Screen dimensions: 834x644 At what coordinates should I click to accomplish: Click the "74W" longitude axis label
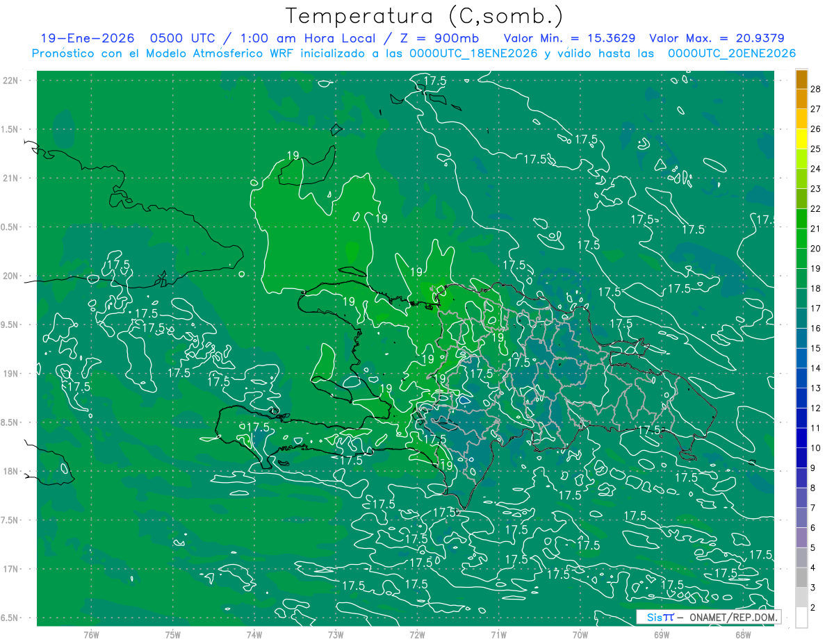254,634
